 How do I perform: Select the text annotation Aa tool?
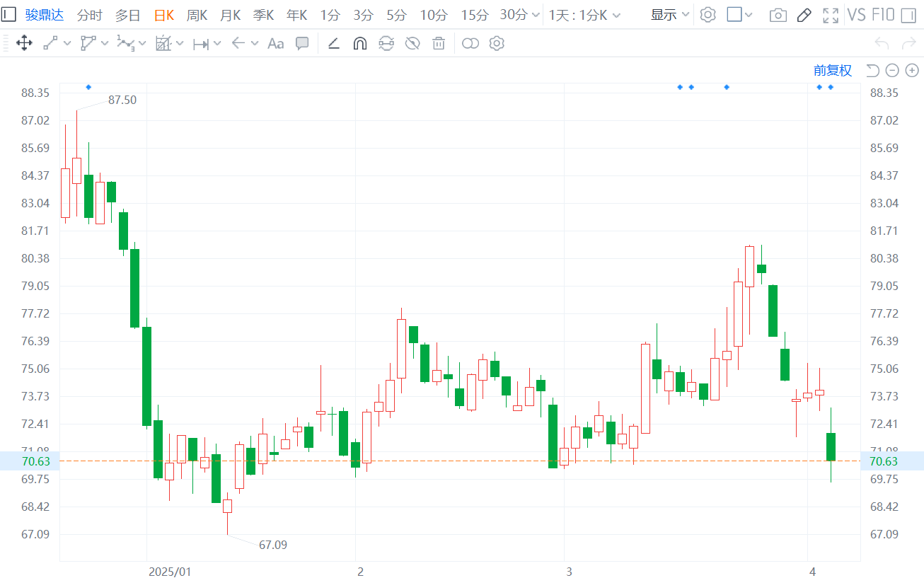pyautogui.click(x=275, y=44)
